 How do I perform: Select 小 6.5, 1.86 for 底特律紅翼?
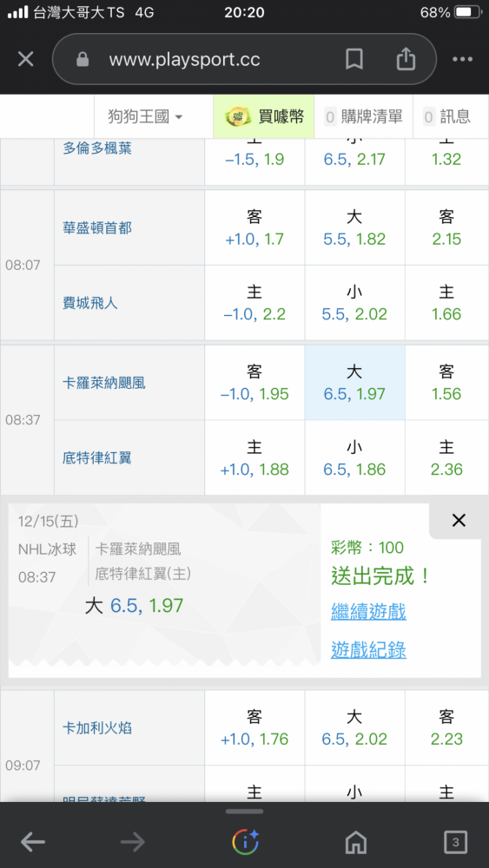[x=354, y=457]
